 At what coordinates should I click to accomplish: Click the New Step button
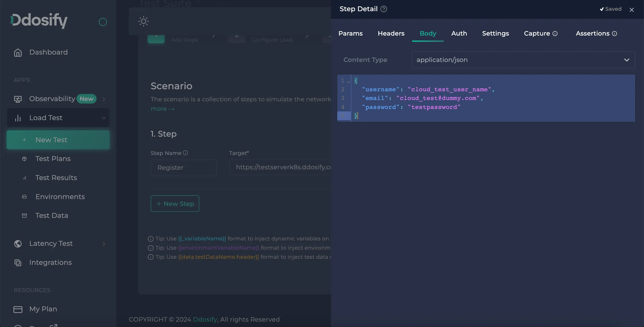[x=175, y=204]
